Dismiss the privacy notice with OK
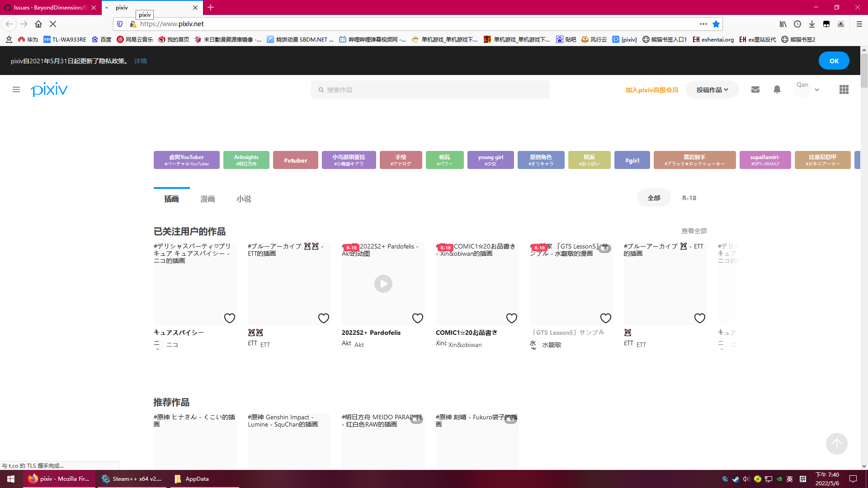Viewport: 868px width, 488px height. (834, 60)
